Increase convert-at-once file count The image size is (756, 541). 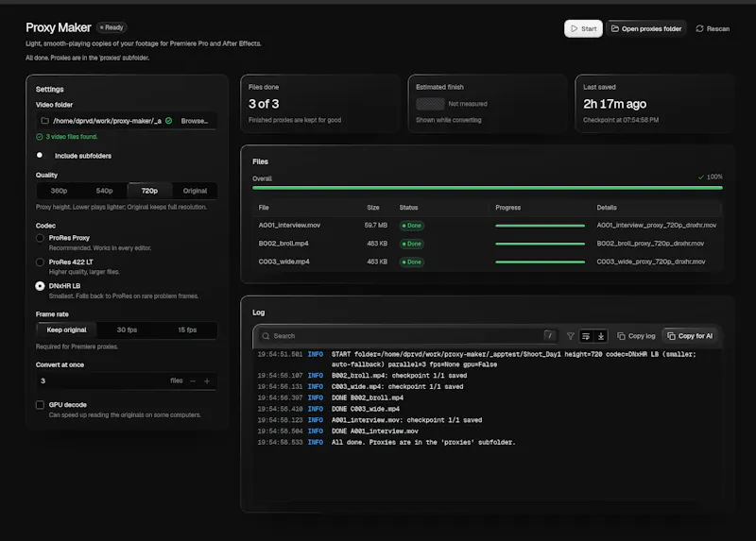(x=207, y=381)
